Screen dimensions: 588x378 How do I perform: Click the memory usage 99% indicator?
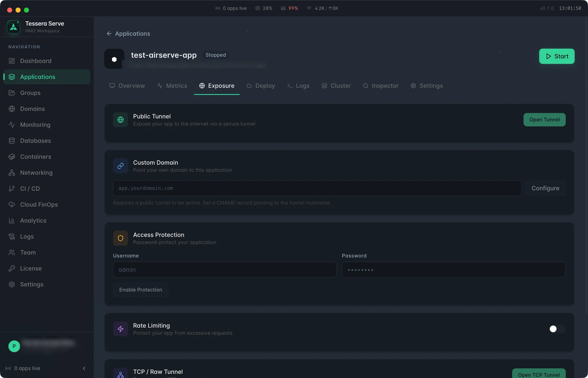(x=289, y=8)
